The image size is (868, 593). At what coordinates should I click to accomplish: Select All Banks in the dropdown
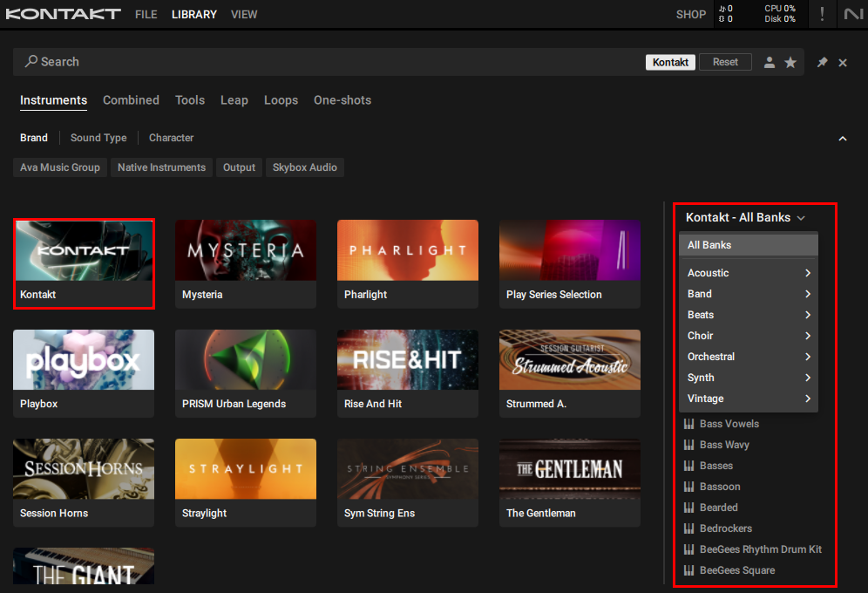tap(749, 245)
